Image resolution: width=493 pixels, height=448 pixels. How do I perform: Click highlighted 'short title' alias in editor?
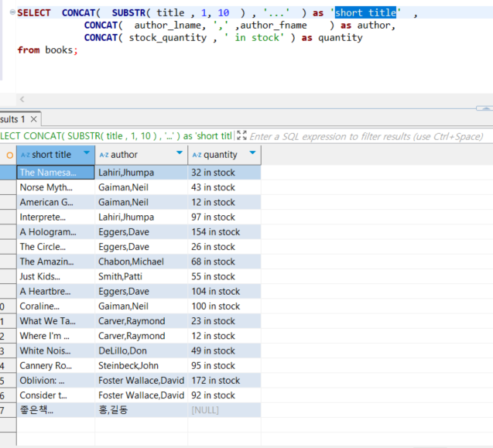click(365, 12)
